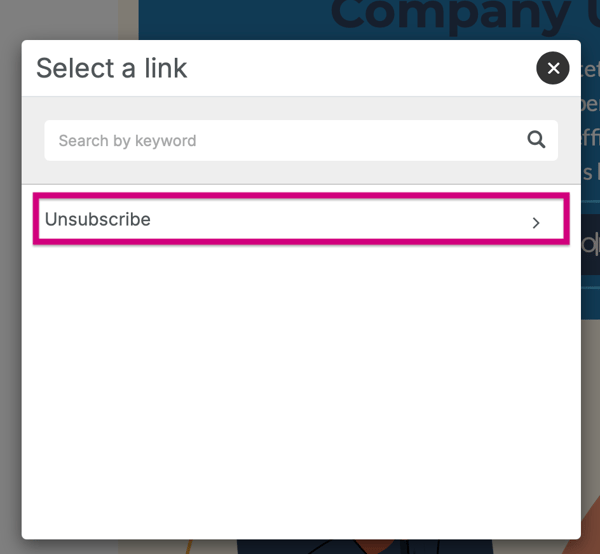600x554 pixels.
Task: Activate the highlighted Unsubscribe entry
Action: [x=301, y=219]
